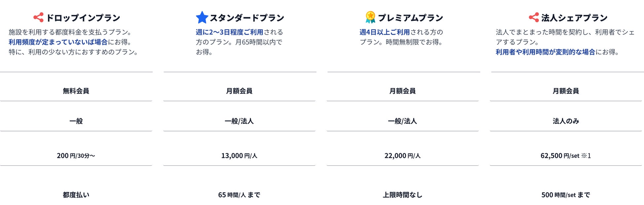Select the 13,000円/人 price
This screenshot has height=205, width=644.
(239, 156)
